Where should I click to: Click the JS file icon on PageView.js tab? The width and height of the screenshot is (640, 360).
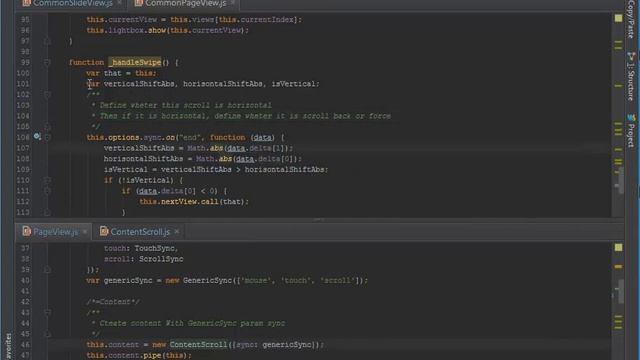point(27,231)
